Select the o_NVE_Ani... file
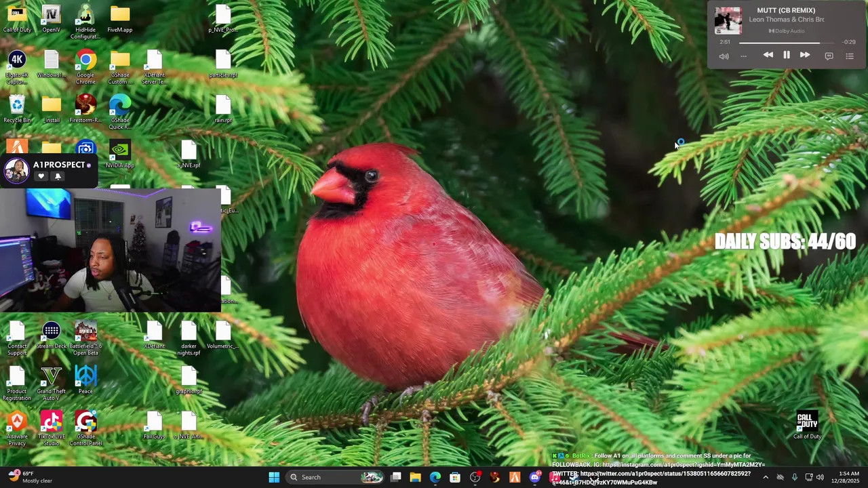The image size is (868, 488). [189, 426]
